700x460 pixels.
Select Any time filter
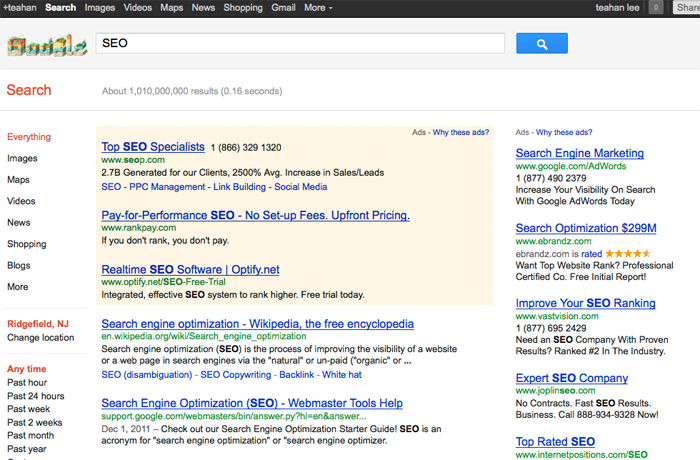(x=27, y=369)
